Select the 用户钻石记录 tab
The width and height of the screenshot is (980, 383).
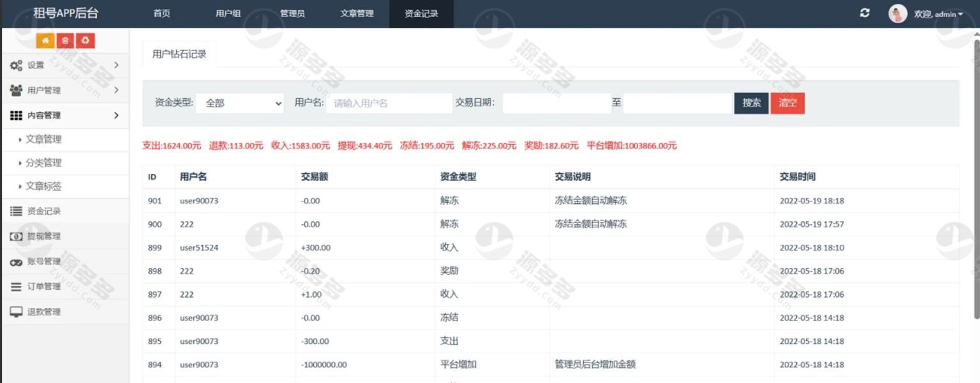pyautogui.click(x=179, y=54)
